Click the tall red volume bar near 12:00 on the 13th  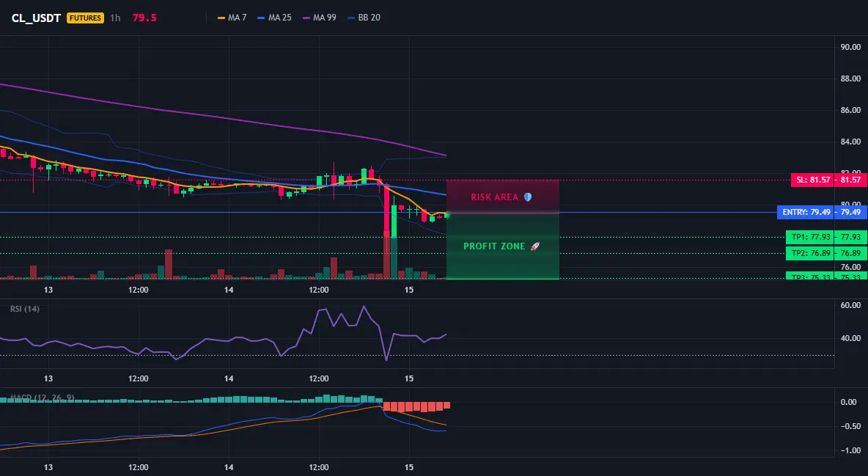[169, 264]
